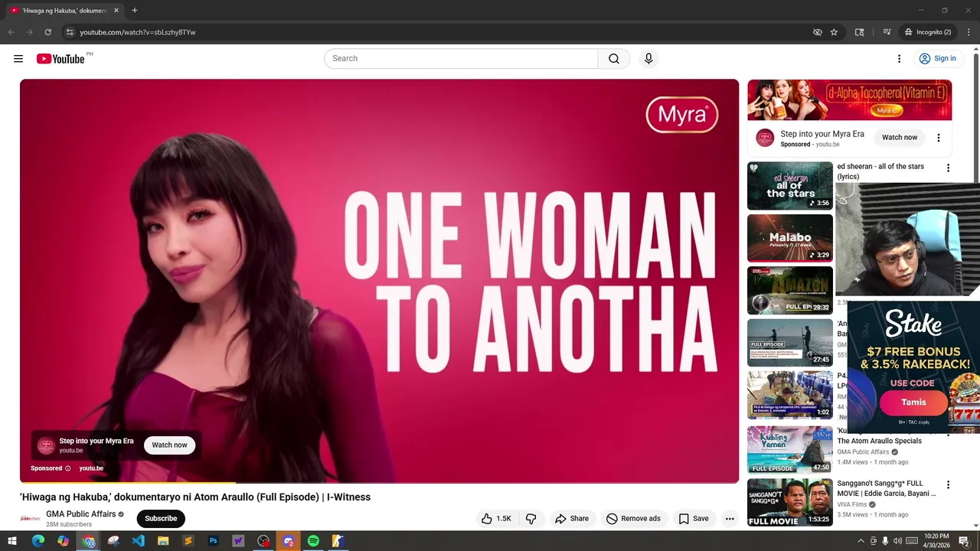Open more actions menu below video
The image size is (980, 551).
tap(730, 519)
